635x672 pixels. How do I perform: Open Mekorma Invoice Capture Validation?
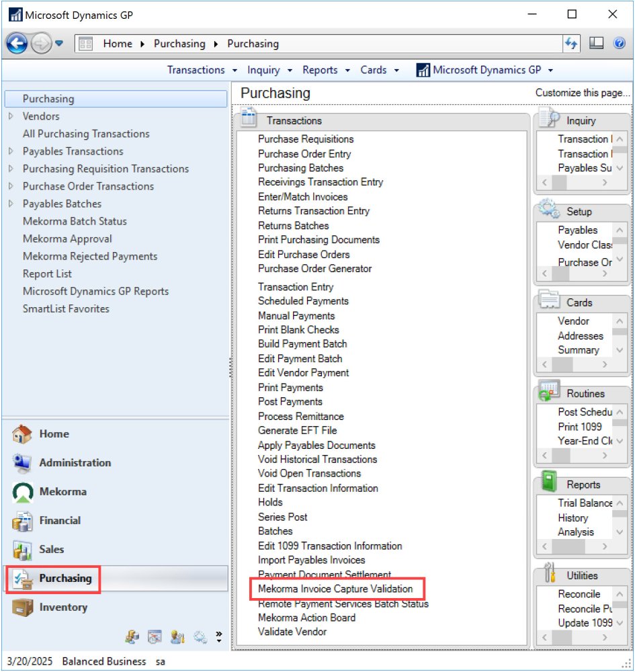(335, 589)
